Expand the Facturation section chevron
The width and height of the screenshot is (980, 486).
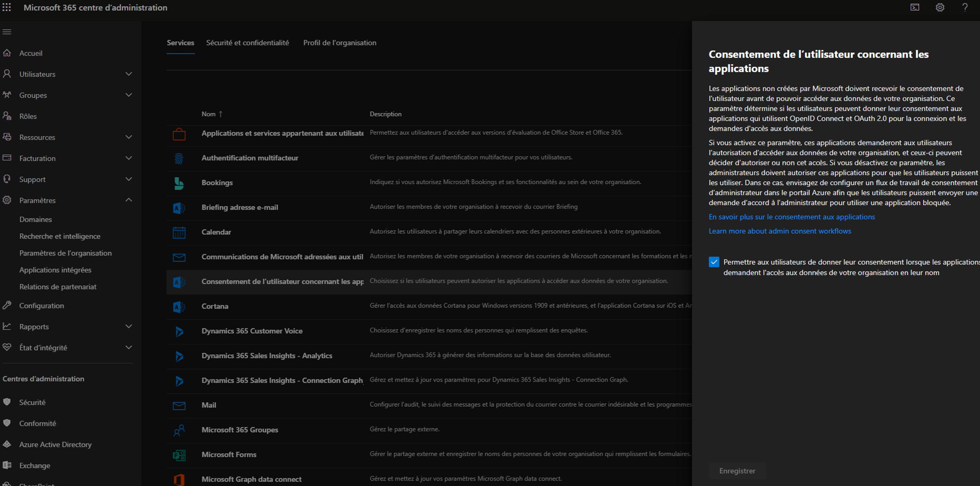129,158
